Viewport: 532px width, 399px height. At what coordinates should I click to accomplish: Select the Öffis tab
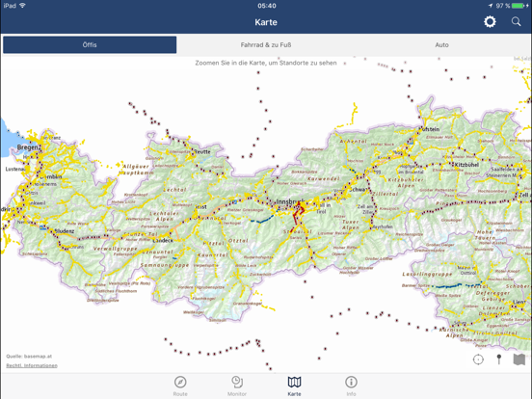90,44
